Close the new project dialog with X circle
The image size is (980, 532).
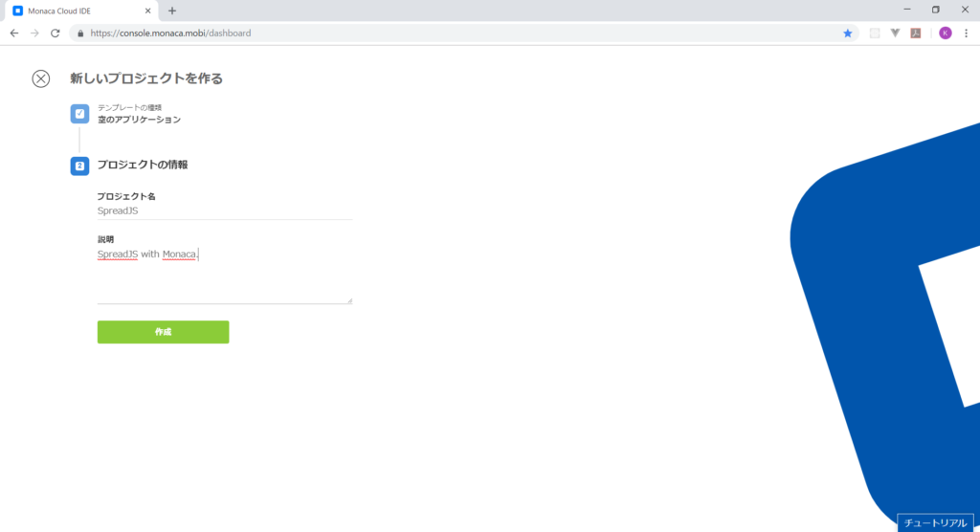pos(40,78)
